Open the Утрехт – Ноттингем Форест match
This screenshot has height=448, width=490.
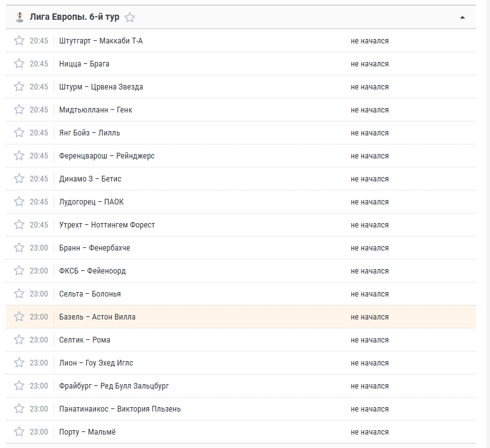coord(107,225)
